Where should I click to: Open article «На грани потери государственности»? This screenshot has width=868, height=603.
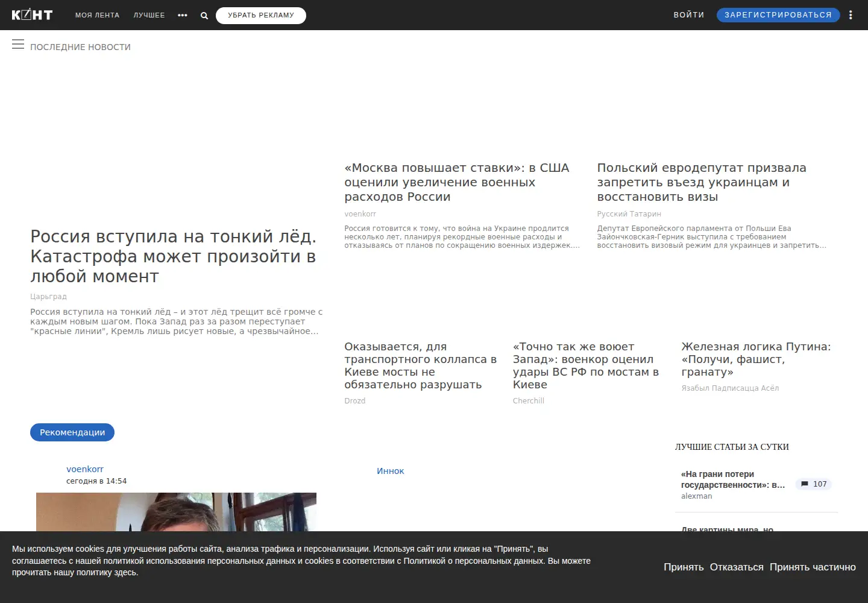pyautogui.click(x=733, y=479)
